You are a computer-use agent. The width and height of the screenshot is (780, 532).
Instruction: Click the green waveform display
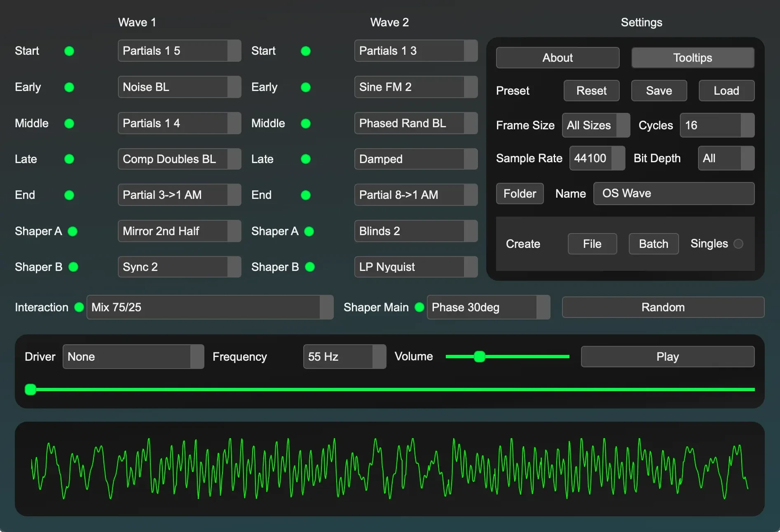pos(389,469)
